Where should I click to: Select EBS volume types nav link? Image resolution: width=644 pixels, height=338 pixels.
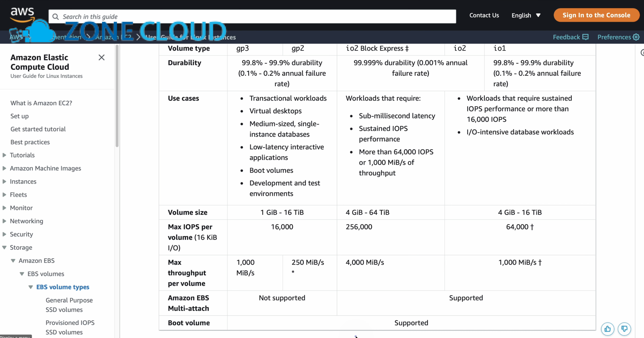[63, 287]
